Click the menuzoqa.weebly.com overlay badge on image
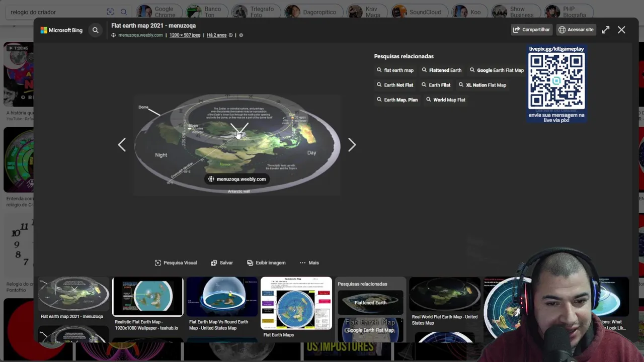This screenshot has width=644, height=362. point(237,179)
